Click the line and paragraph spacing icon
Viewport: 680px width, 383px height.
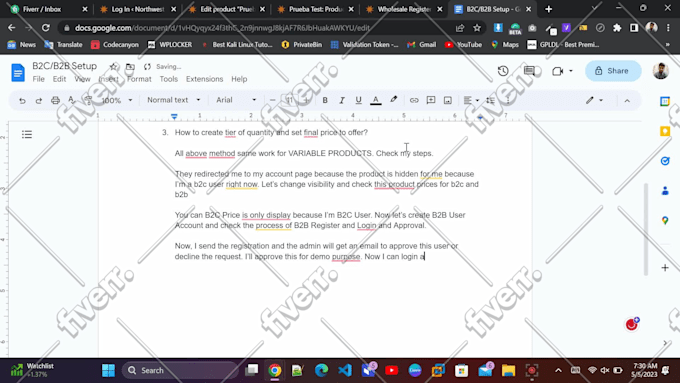490,100
